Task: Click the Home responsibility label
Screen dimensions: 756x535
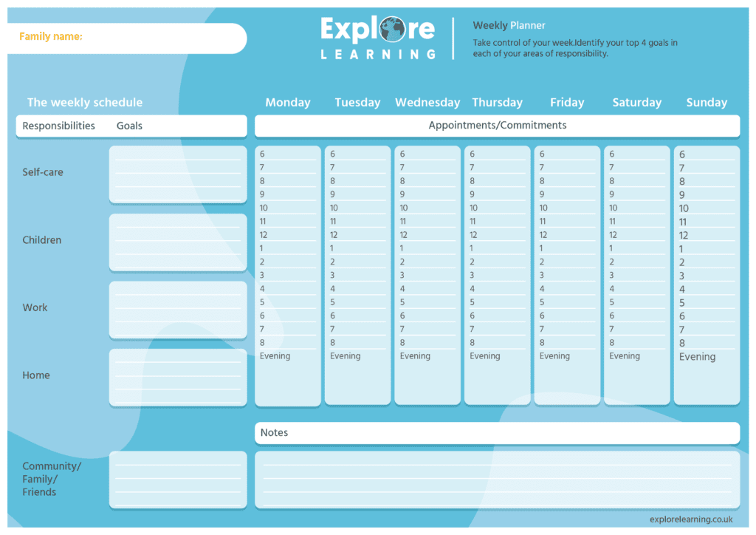Action: 35,375
